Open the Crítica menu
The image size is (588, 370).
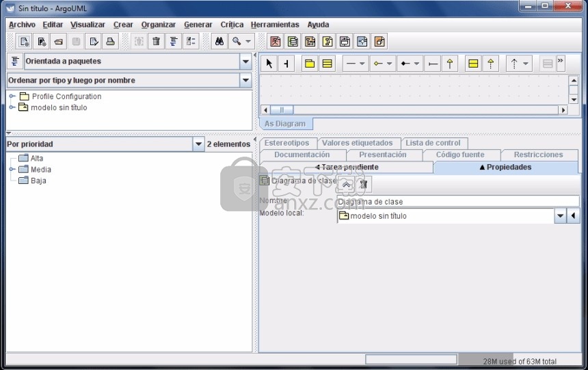point(232,25)
